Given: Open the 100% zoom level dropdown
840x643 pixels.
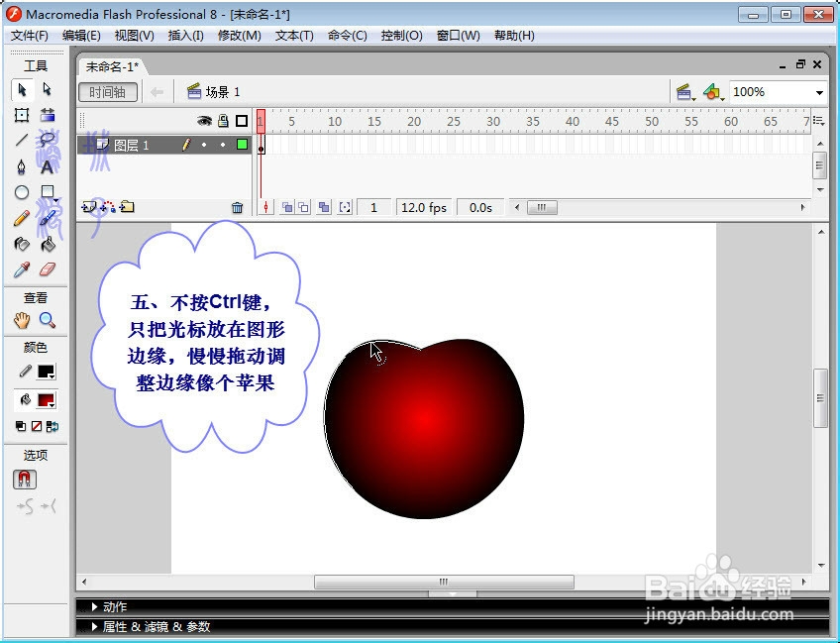Looking at the screenshot, I should pos(819,91).
